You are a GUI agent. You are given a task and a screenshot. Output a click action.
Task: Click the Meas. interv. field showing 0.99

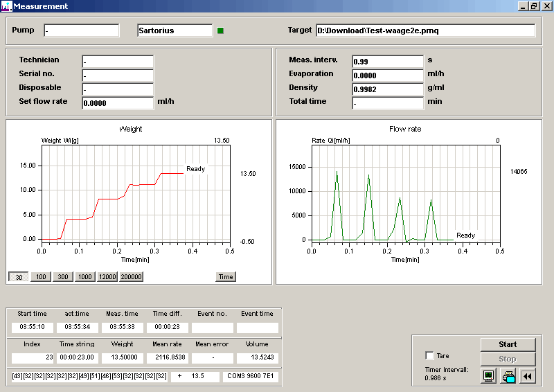(x=388, y=62)
